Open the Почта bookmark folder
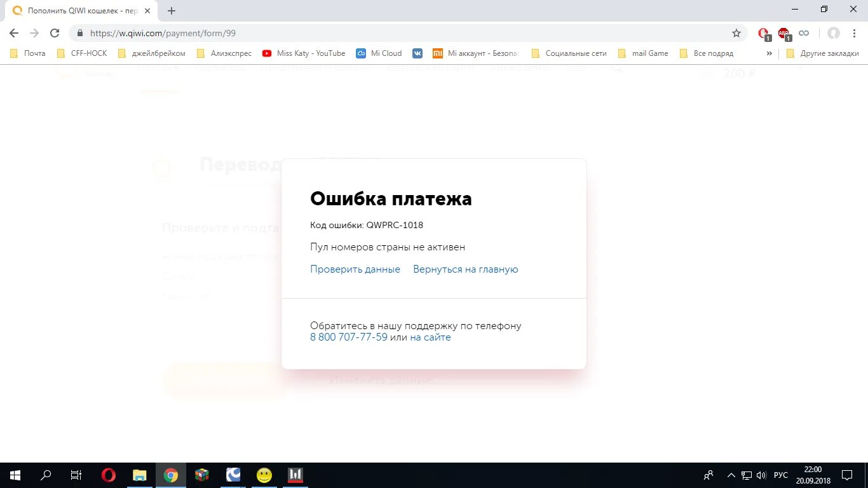Screen dimensions: 868x488 click(x=28, y=53)
